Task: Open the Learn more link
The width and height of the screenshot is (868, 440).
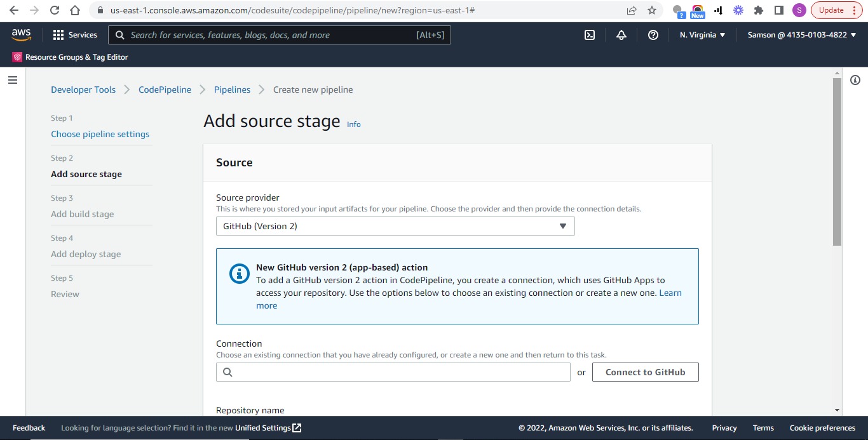Action: click(672, 293)
